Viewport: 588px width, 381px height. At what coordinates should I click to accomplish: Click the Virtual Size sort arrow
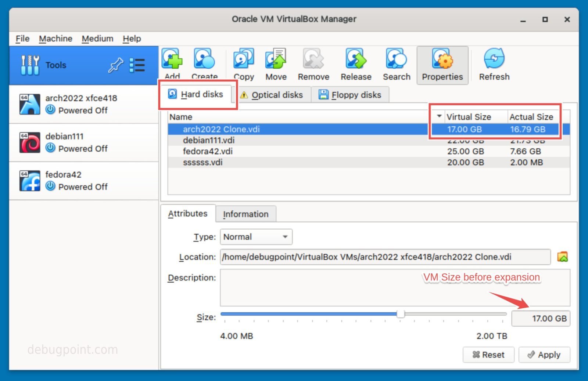(439, 116)
